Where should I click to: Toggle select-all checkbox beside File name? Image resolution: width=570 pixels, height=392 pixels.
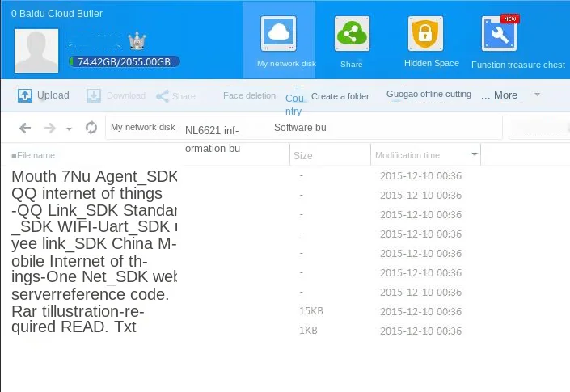[x=14, y=155]
